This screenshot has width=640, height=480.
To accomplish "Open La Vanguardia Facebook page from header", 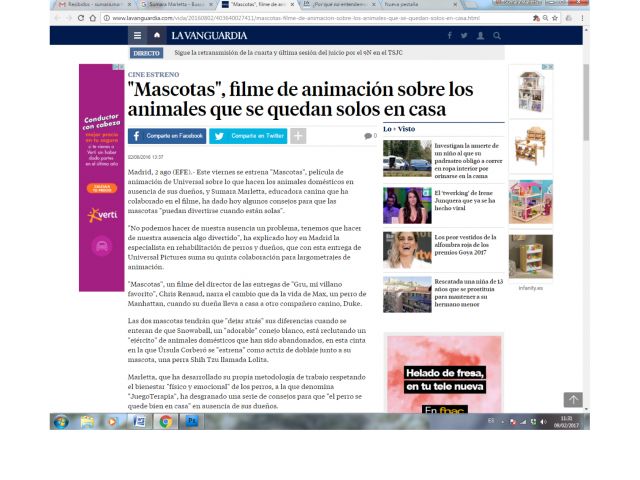I will [x=449, y=36].
